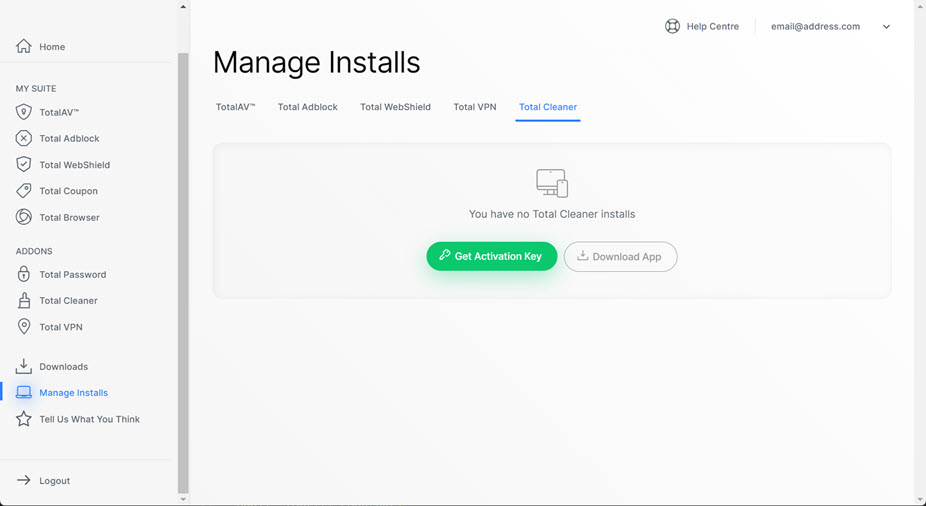The height and width of the screenshot is (506, 926).
Task: Open Tell Us What You Think
Action: coord(89,419)
